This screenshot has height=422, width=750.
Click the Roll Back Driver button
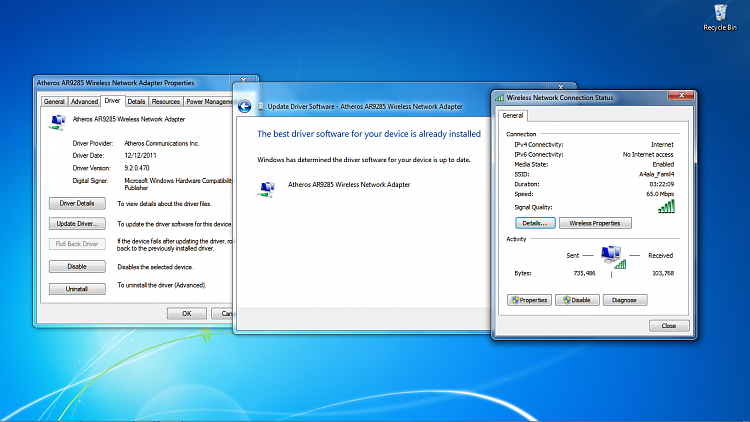77,244
